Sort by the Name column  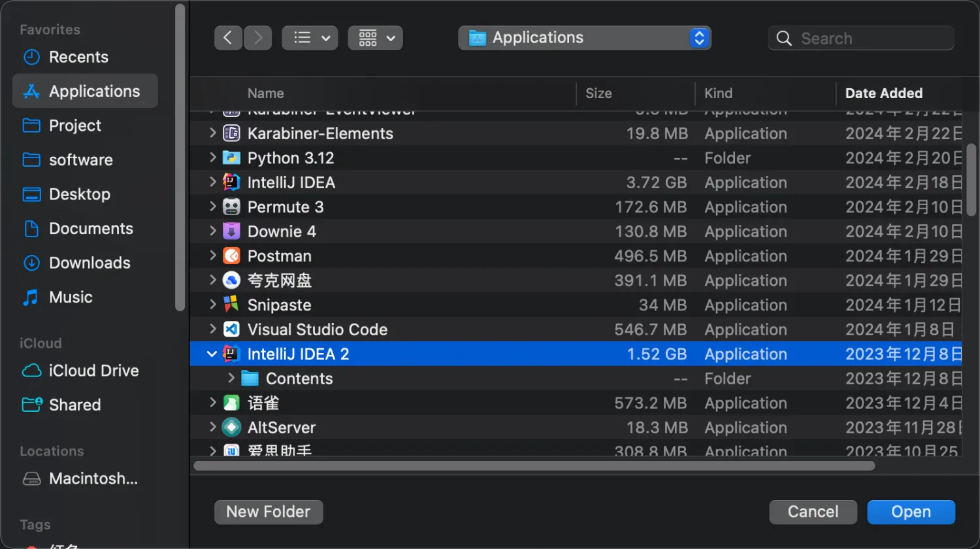click(x=265, y=93)
